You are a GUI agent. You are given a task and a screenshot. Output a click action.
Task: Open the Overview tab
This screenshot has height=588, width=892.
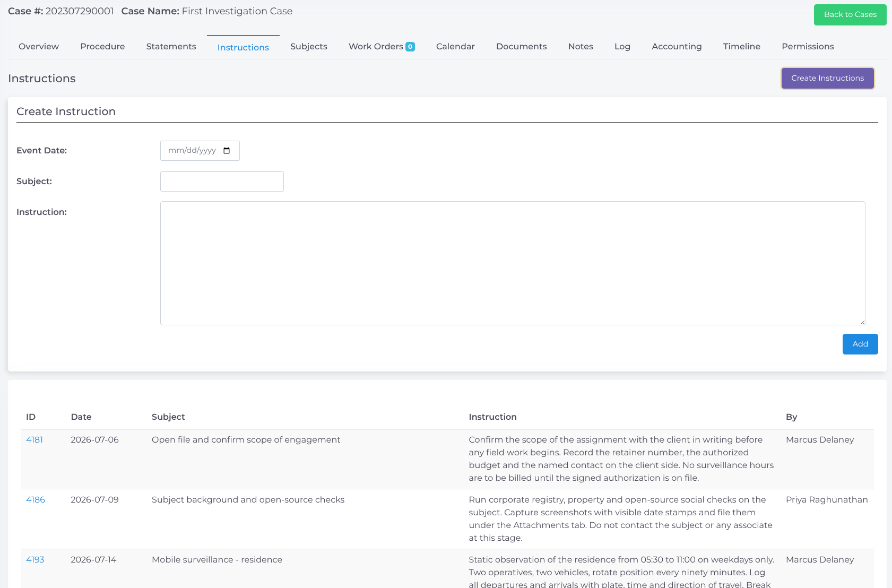[39, 47]
